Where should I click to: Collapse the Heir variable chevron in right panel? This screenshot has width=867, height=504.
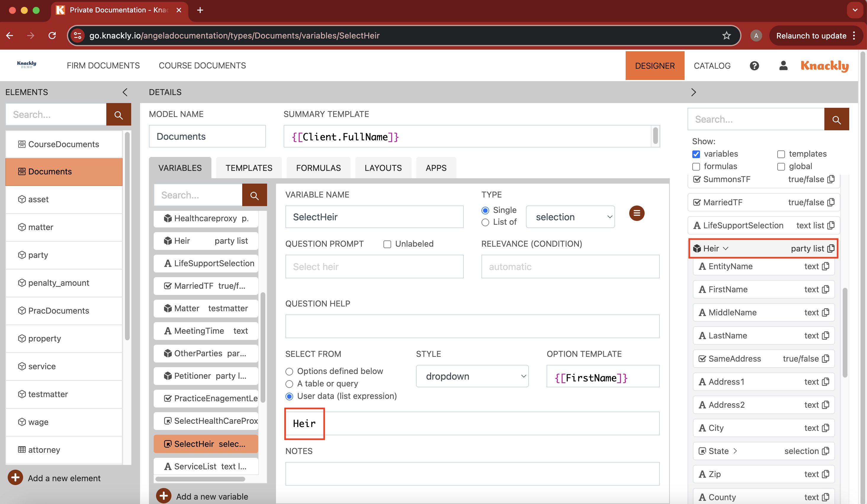pyautogui.click(x=727, y=248)
